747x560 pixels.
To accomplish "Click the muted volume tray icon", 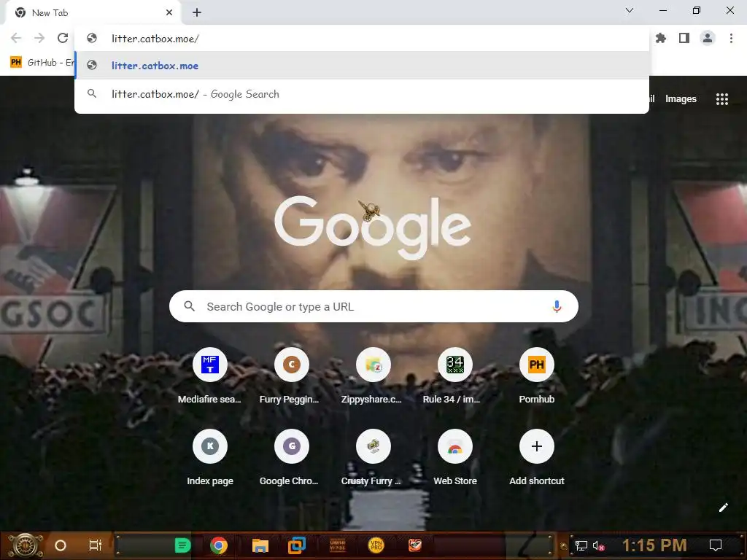I will (x=598, y=545).
